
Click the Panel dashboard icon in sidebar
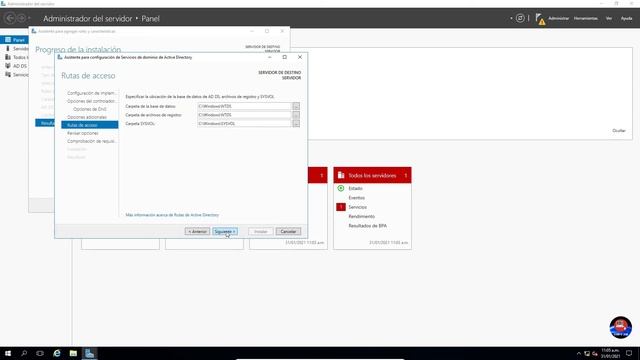coord(8,40)
